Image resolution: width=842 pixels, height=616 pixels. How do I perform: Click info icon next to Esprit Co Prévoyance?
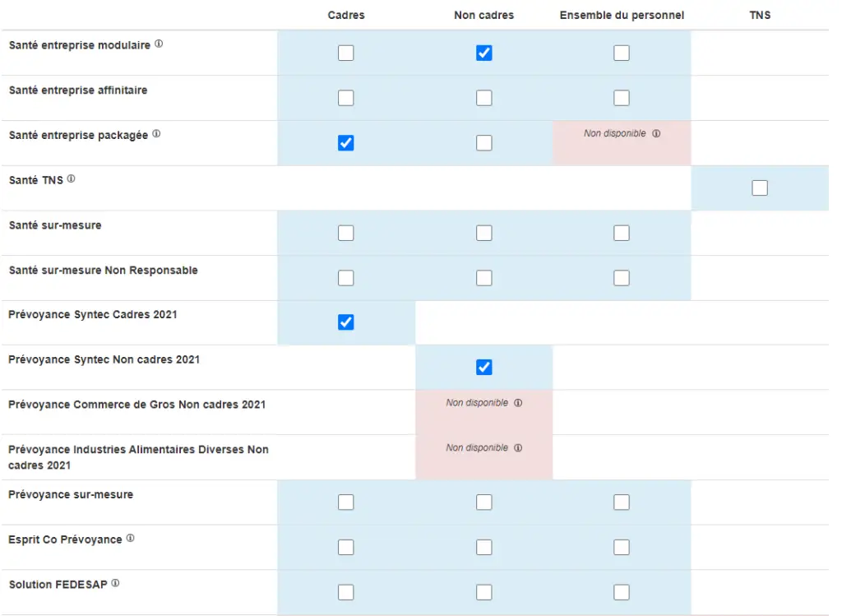[x=130, y=539]
